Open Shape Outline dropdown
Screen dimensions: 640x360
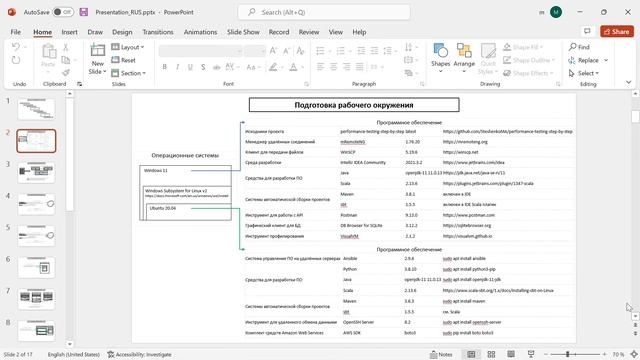point(529,60)
